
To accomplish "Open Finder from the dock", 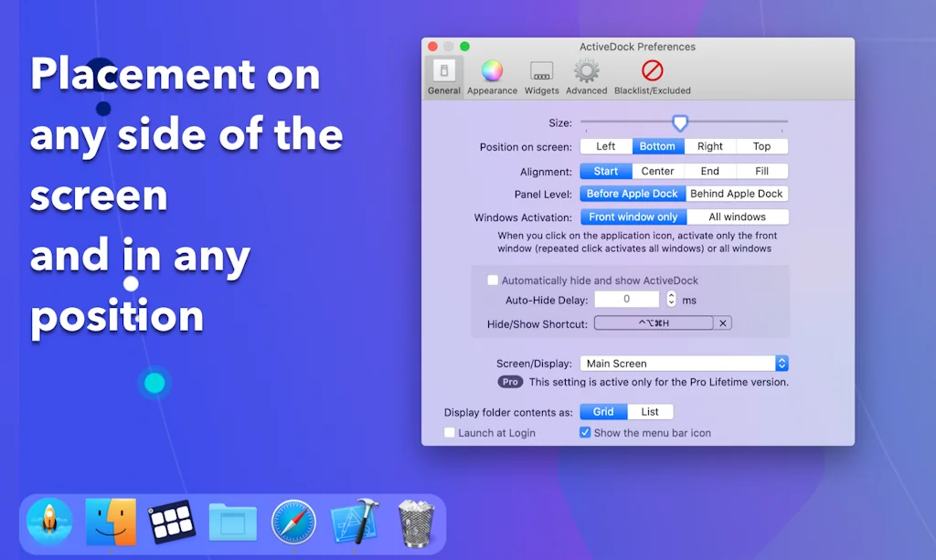I will pyautogui.click(x=111, y=522).
